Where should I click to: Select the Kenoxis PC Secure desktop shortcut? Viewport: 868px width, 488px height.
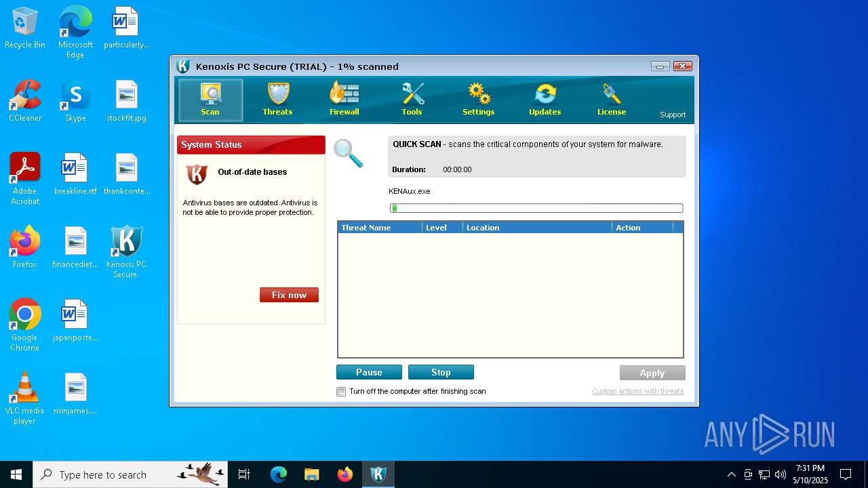click(x=126, y=252)
